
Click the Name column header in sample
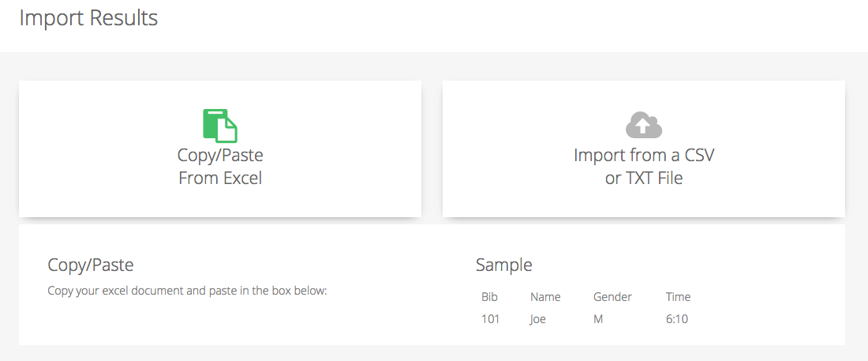coord(545,297)
